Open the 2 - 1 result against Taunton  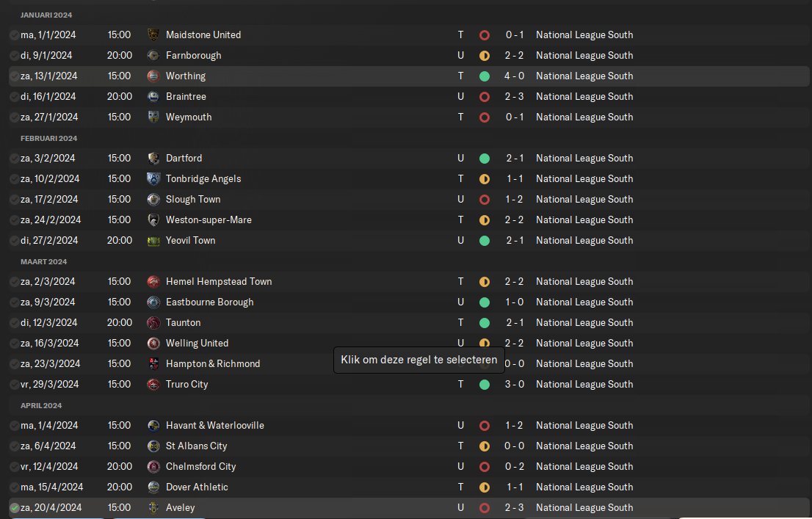(x=514, y=323)
